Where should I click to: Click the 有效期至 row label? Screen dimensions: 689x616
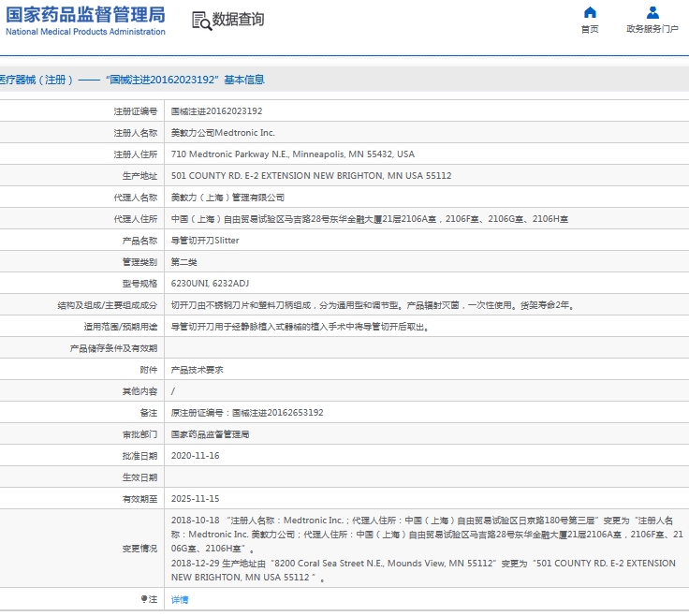click(139, 499)
